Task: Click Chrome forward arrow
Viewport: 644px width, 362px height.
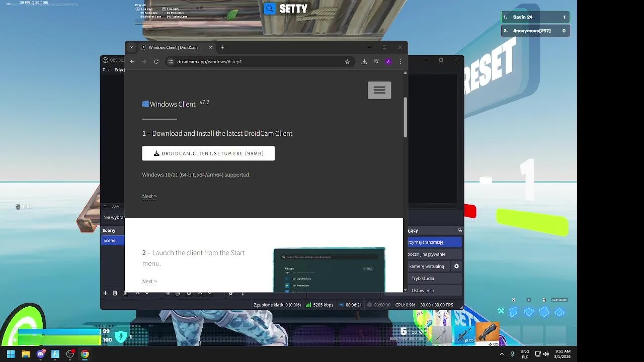Action: (x=144, y=61)
